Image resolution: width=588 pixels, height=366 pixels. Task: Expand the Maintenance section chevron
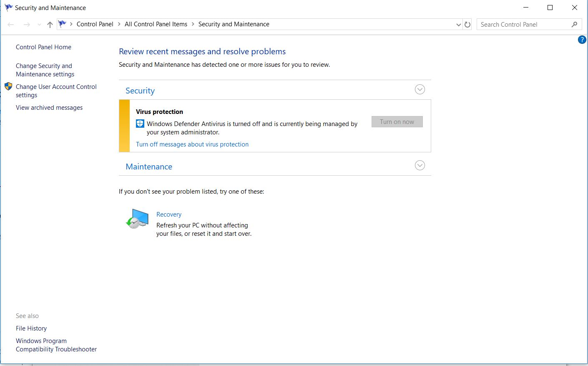(x=420, y=166)
